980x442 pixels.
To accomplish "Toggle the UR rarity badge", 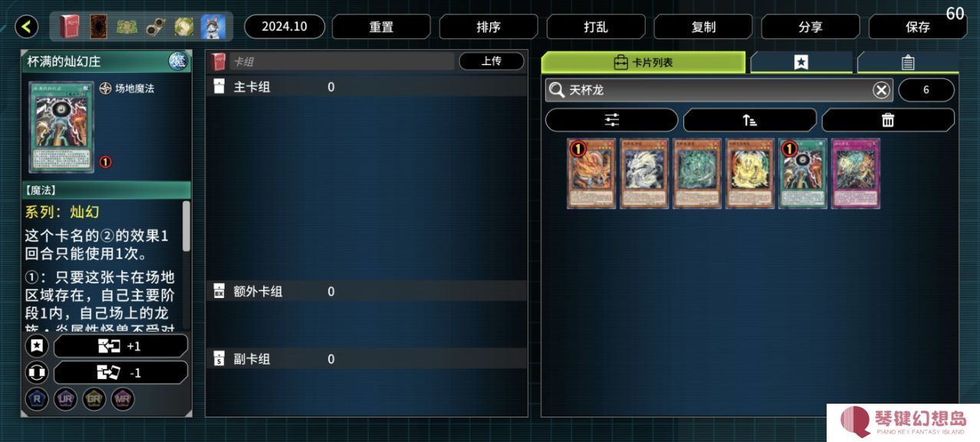I will (x=65, y=398).
